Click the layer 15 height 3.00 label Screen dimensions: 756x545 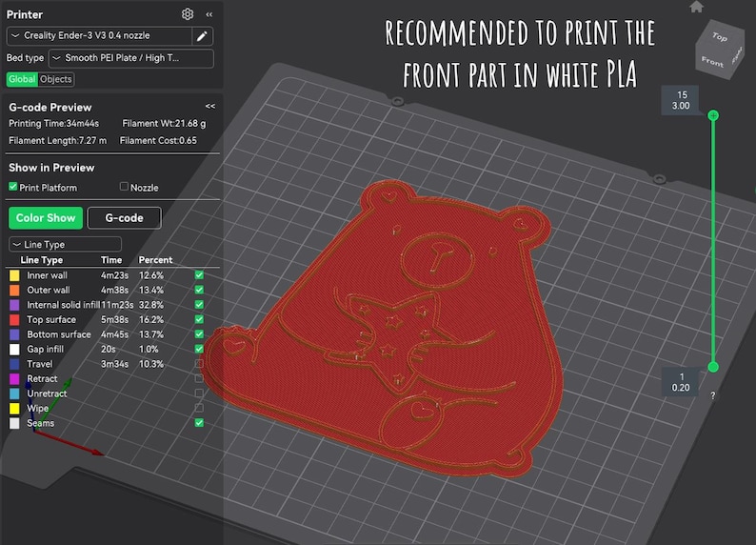(x=682, y=100)
